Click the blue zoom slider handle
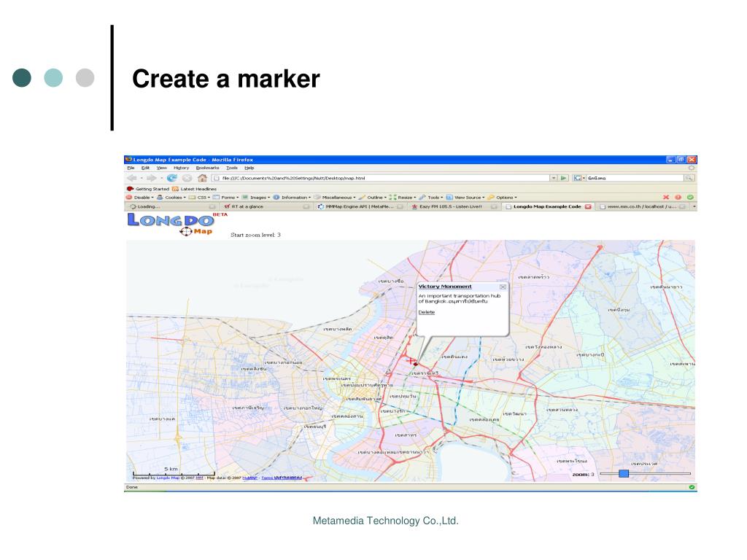Viewport: 747px width, 560px height. point(624,474)
